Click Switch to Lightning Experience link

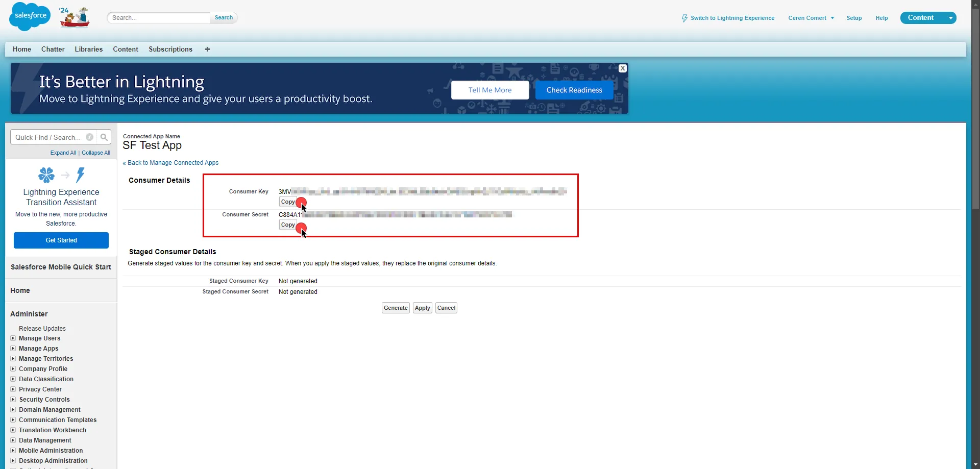click(x=732, y=18)
